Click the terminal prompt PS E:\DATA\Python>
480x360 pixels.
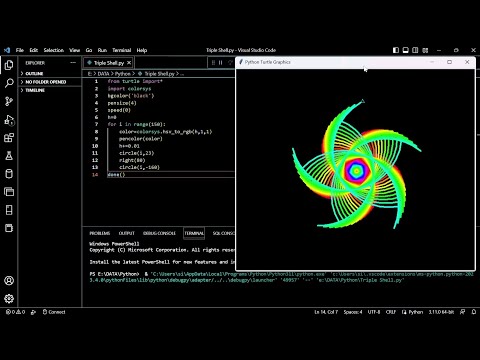pos(114,274)
